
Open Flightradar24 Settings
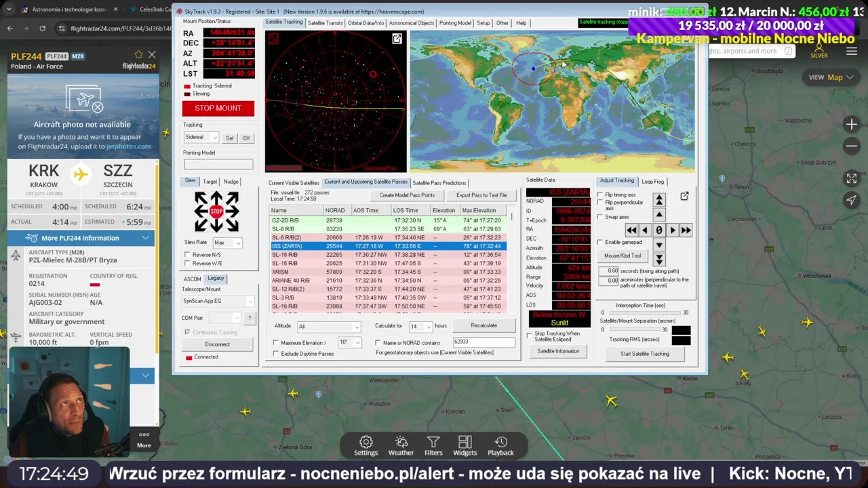(366, 446)
